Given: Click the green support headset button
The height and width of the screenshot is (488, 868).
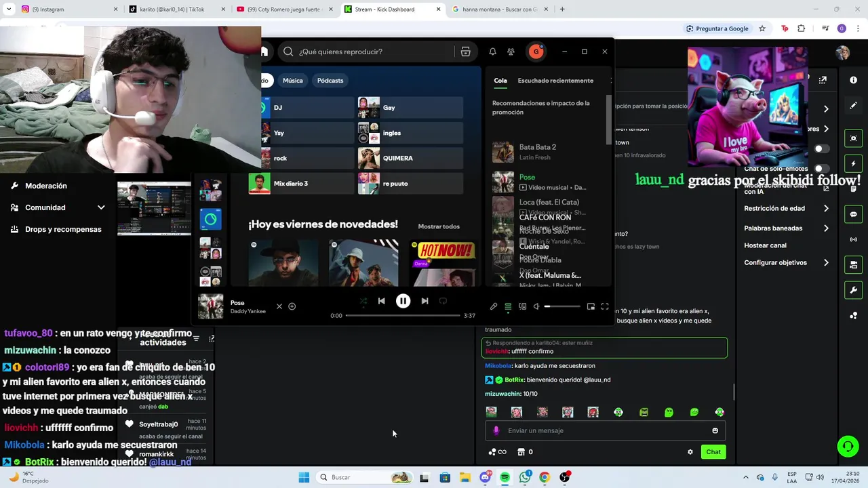Looking at the screenshot, I should (x=848, y=446).
